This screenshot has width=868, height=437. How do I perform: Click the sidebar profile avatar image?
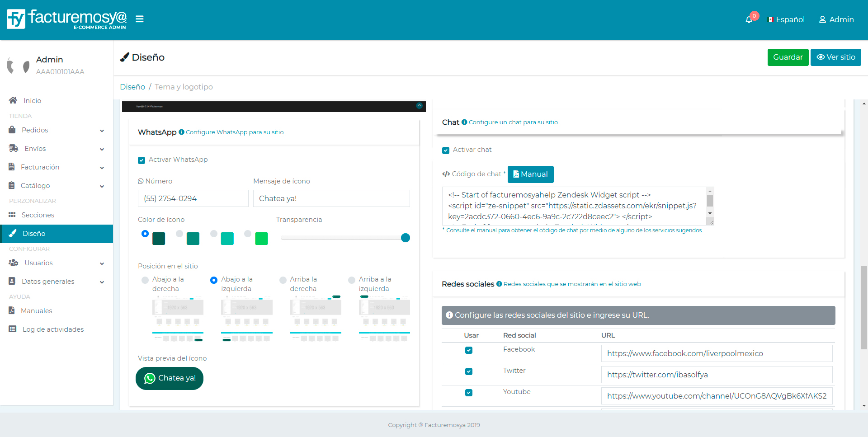[19, 66]
